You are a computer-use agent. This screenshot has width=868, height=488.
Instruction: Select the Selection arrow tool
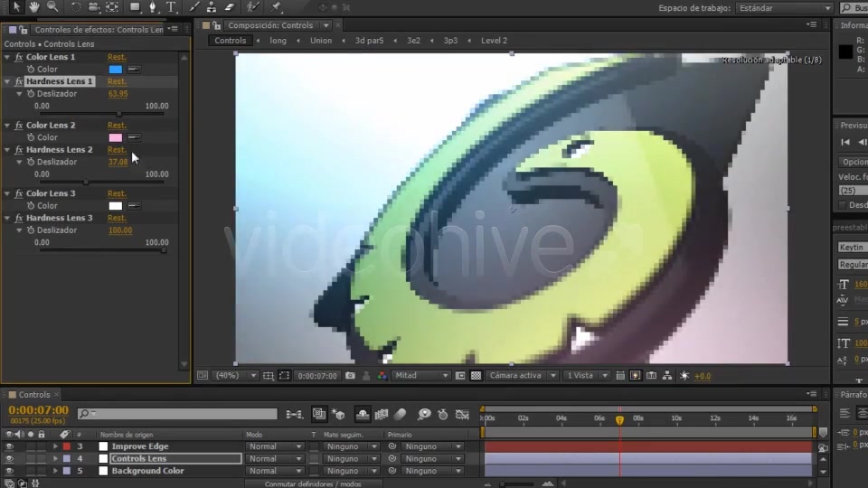[16, 7]
